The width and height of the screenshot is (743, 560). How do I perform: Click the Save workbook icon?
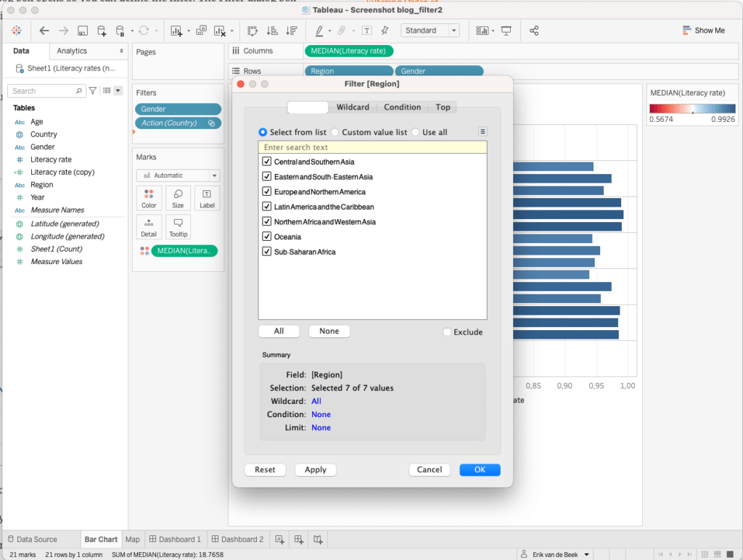83,30
